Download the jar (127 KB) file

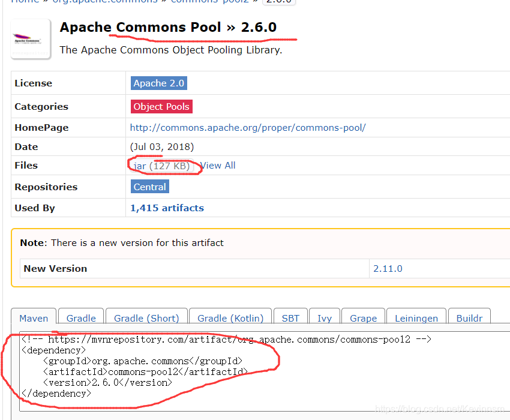click(x=161, y=166)
